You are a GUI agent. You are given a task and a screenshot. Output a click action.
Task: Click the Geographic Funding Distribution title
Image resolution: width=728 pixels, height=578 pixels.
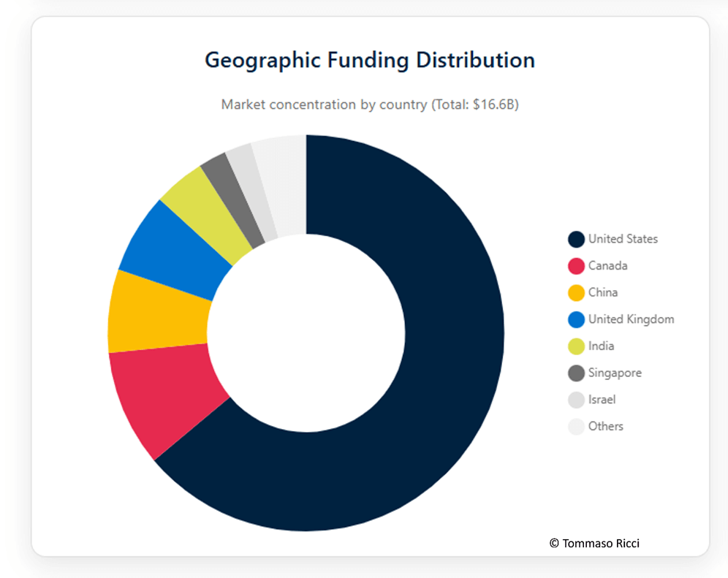[369, 60]
